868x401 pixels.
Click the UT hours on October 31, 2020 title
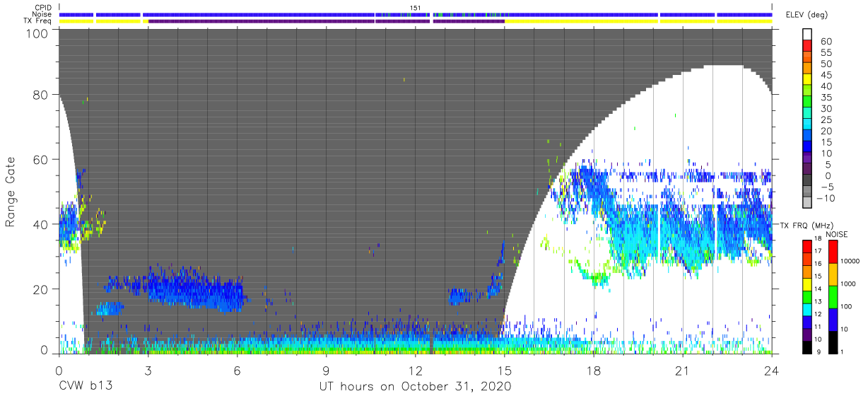pyautogui.click(x=414, y=387)
